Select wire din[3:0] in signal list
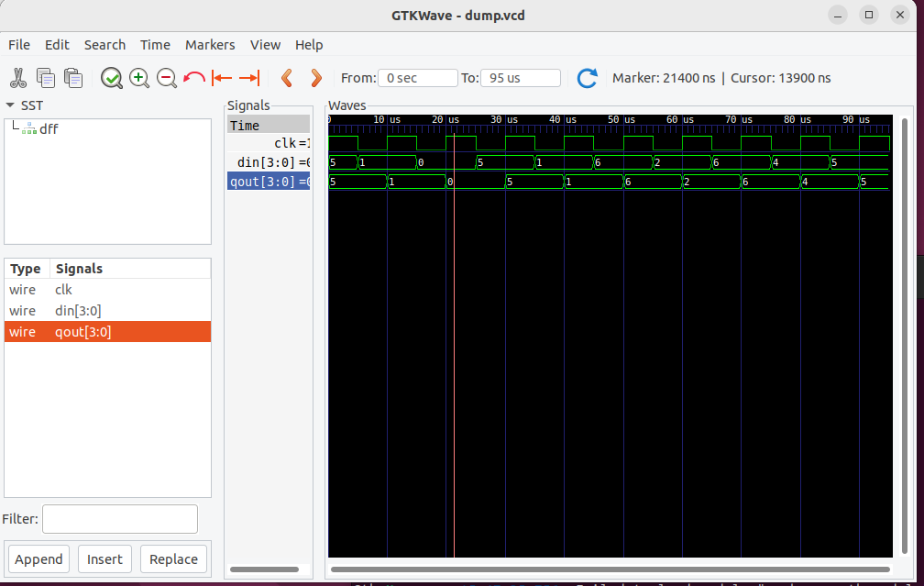 pyautogui.click(x=107, y=311)
